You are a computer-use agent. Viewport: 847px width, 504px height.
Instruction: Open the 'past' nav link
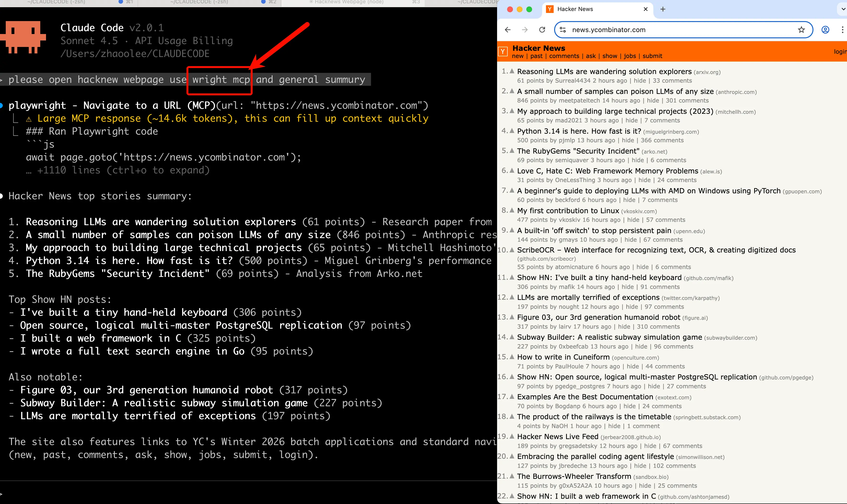point(536,56)
